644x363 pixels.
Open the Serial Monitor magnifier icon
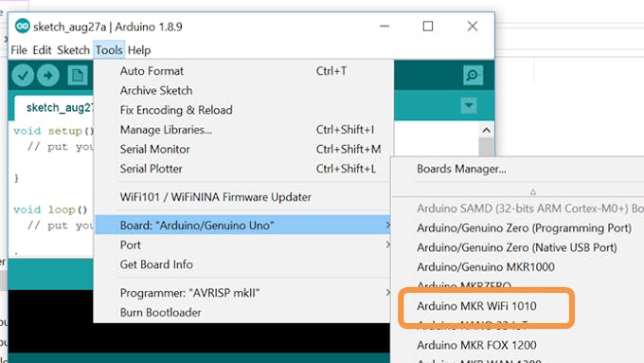tap(473, 75)
